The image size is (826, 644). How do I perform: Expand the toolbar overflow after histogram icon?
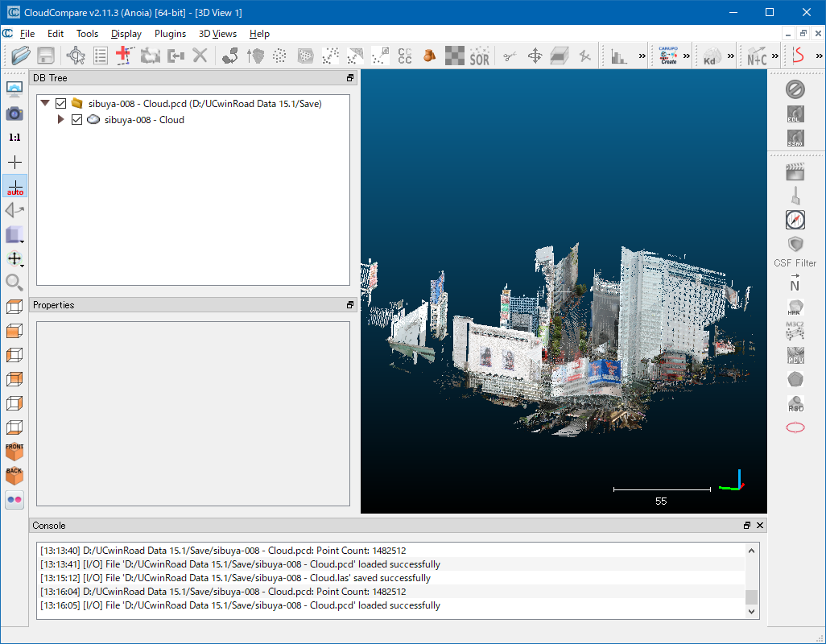click(x=642, y=56)
